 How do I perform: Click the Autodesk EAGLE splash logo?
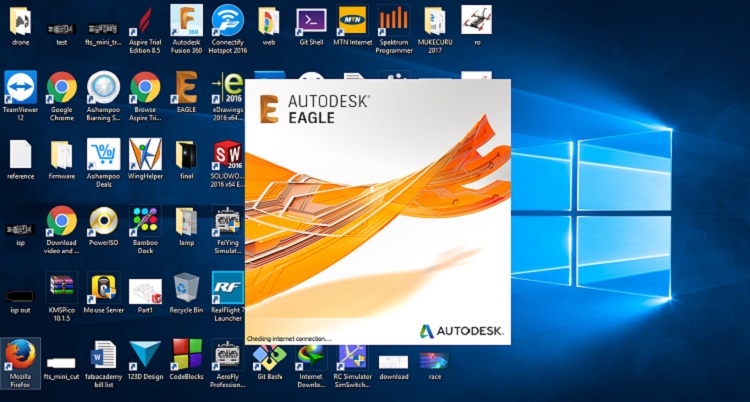click(314, 109)
